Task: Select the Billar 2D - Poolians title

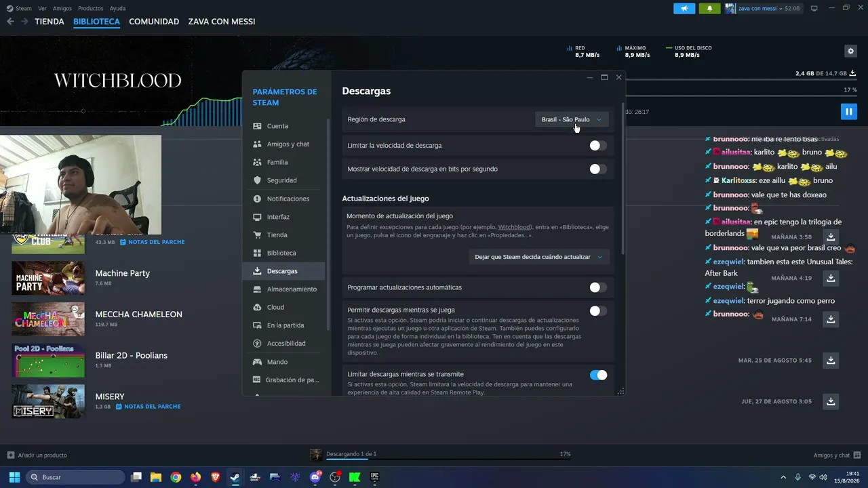Action: coord(132,355)
